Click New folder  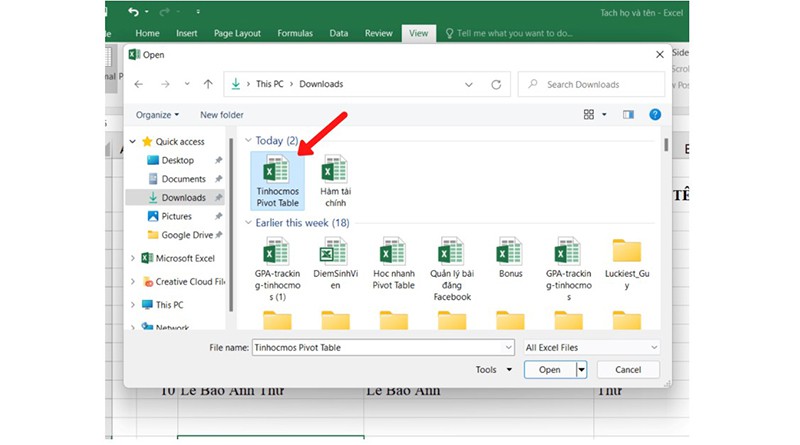tap(221, 115)
